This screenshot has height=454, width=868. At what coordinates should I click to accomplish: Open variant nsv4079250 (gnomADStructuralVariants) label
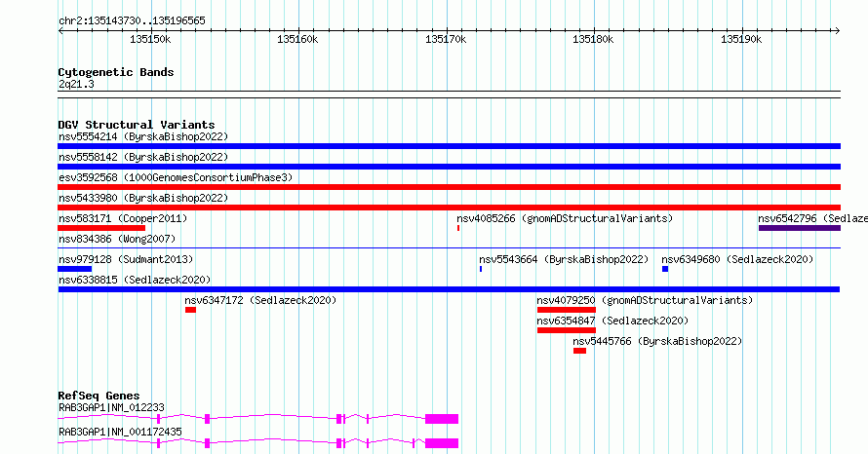click(645, 300)
